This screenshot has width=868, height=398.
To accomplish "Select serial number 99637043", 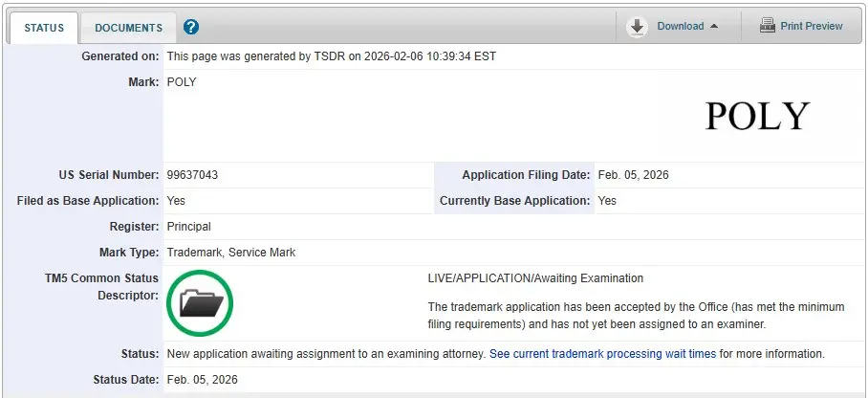I will point(193,175).
